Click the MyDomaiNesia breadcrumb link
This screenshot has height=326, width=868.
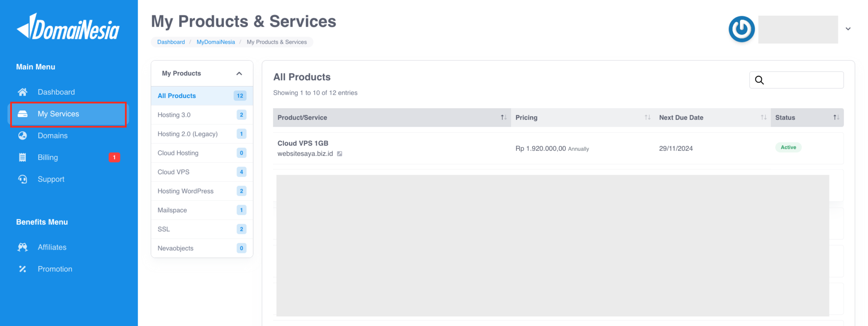[x=215, y=42]
